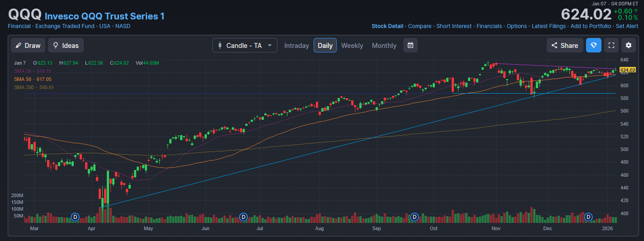Click the SMA 50 indicator label
The height and width of the screenshot is (241, 644).
[x=33, y=79]
